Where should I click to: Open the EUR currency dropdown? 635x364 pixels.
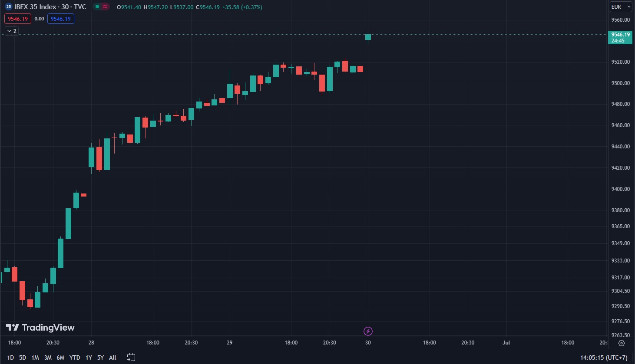point(621,7)
